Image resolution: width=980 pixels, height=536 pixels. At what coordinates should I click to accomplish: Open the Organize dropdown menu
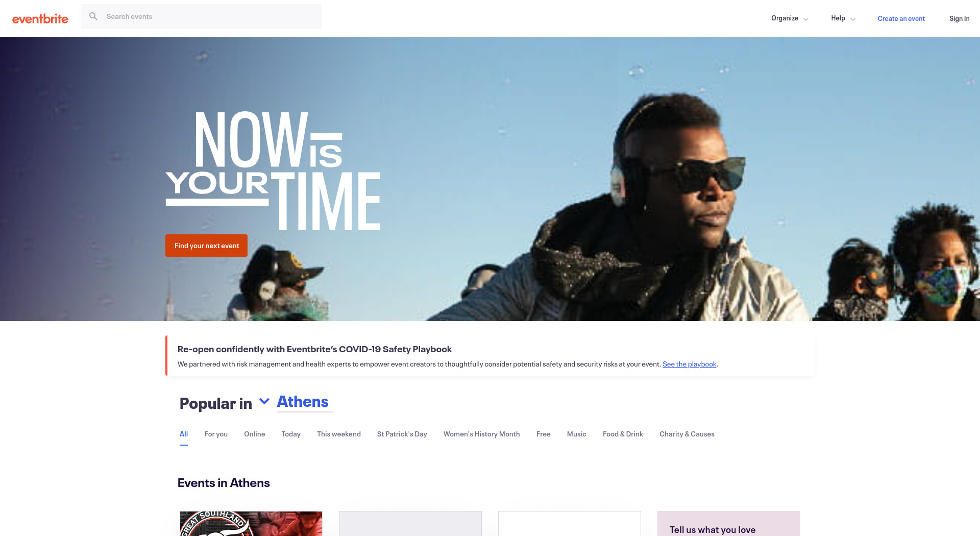click(790, 18)
